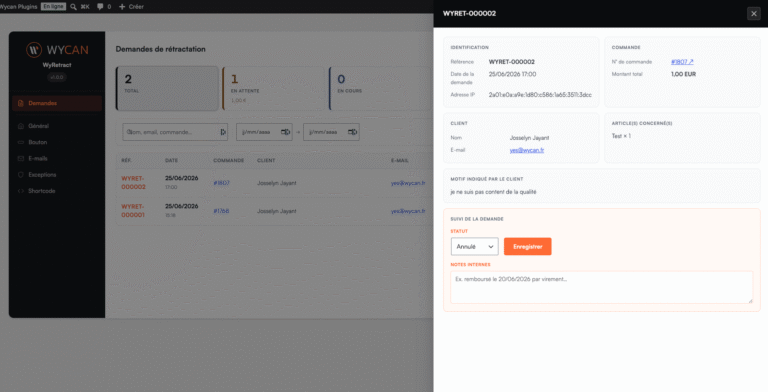Click the Exceptions shield icon in sidebar

click(21, 174)
